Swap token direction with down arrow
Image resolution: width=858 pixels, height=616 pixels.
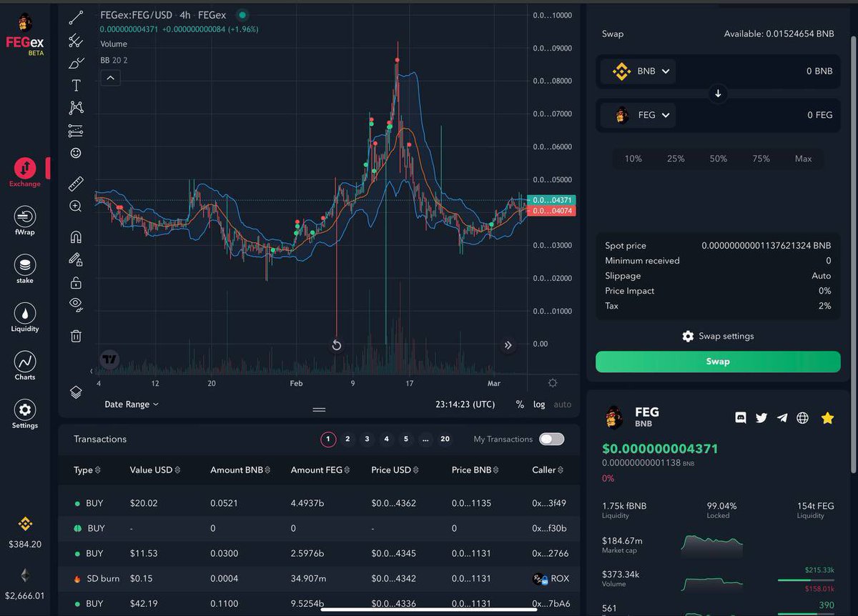pos(719,94)
